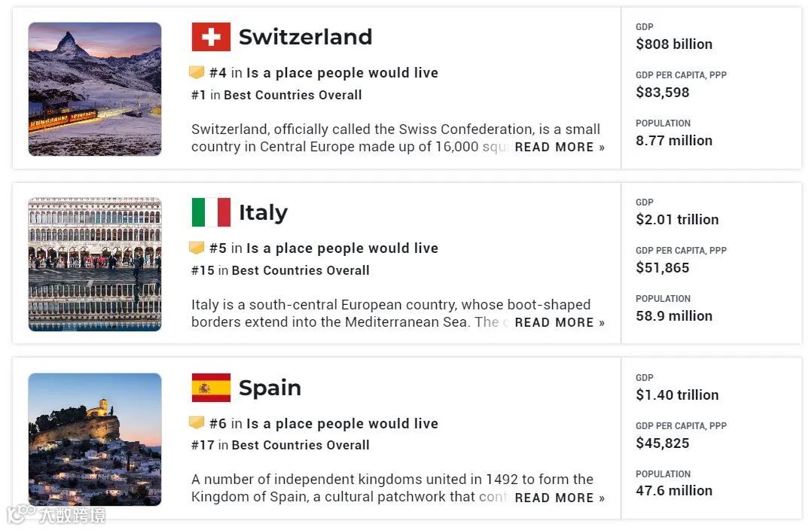
Task: Open the Italy country title link
Action: (263, 212)
